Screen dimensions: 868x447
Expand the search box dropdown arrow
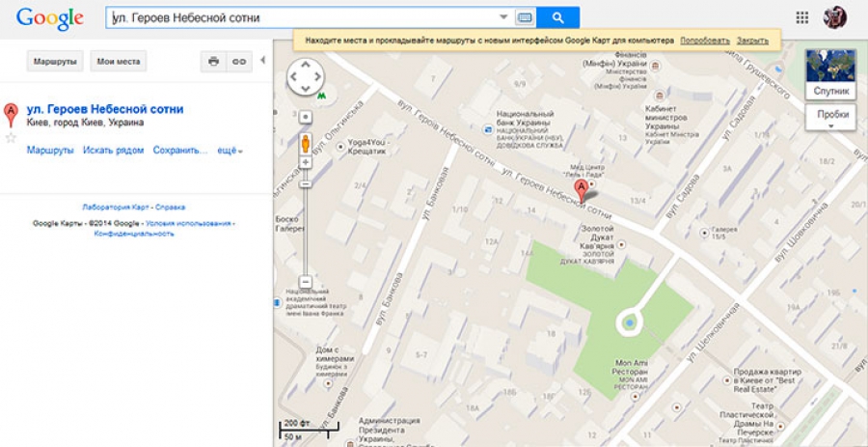pos(503,17)
